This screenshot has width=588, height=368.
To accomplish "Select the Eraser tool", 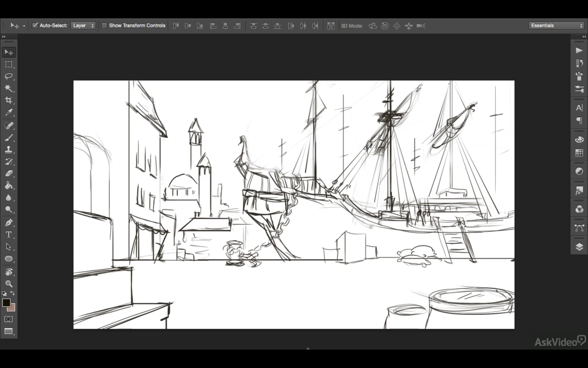I will click(9, 173).
